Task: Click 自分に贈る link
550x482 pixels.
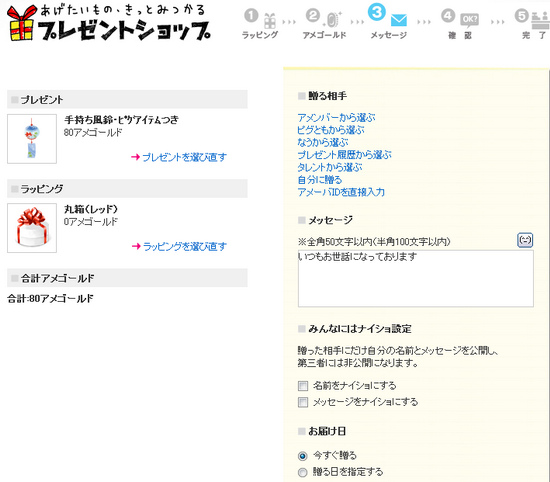Action: 320,180
